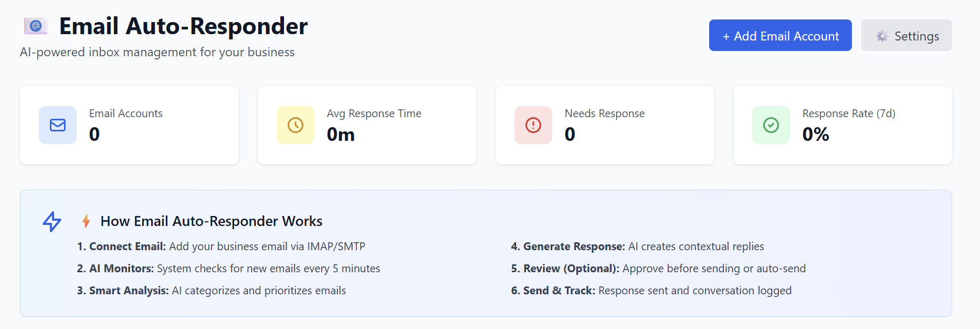
Task: Click the Response Rate 0% value
Action: (x=816, y=135)
